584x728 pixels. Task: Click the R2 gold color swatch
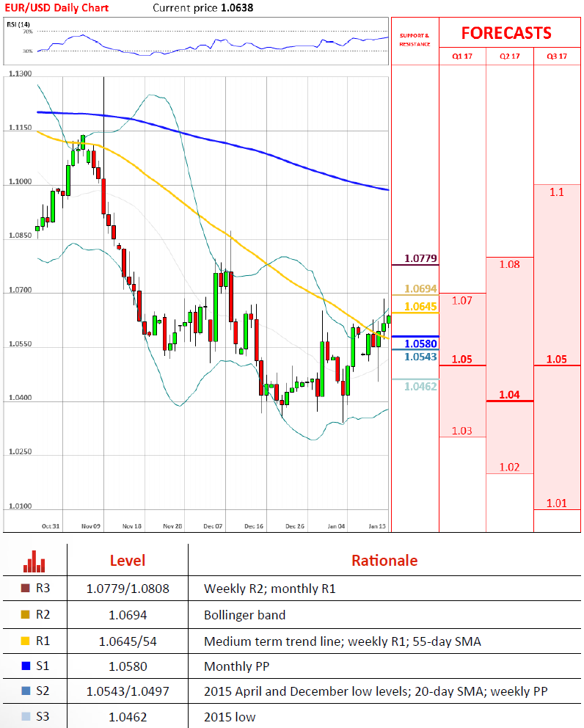(x=26, y=615)
